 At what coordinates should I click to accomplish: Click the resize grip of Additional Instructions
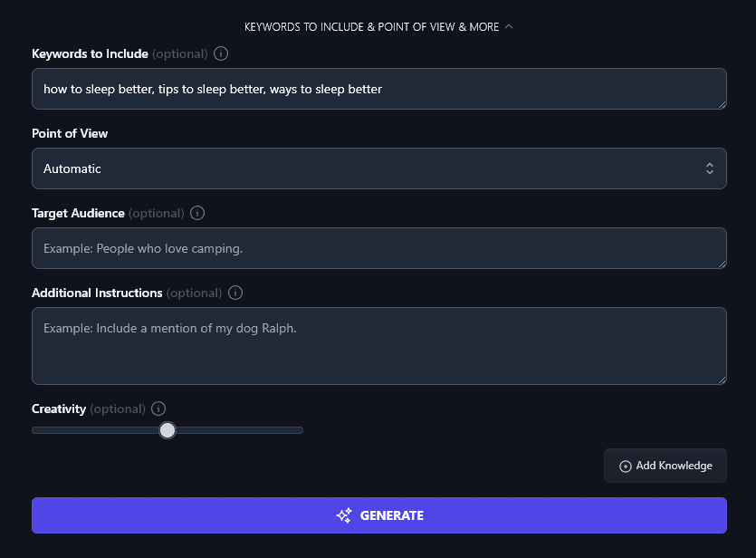coord(722,379)
